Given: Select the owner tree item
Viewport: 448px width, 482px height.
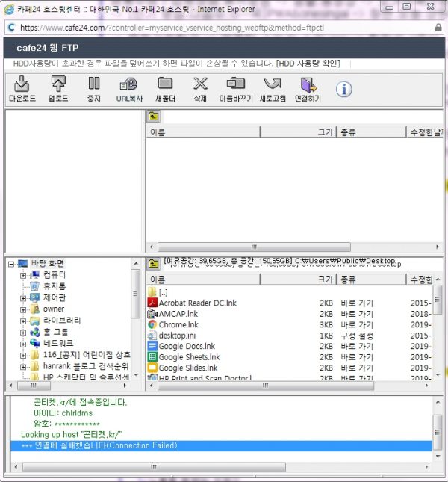Looking at the screenshot, I should coord(54,309).
